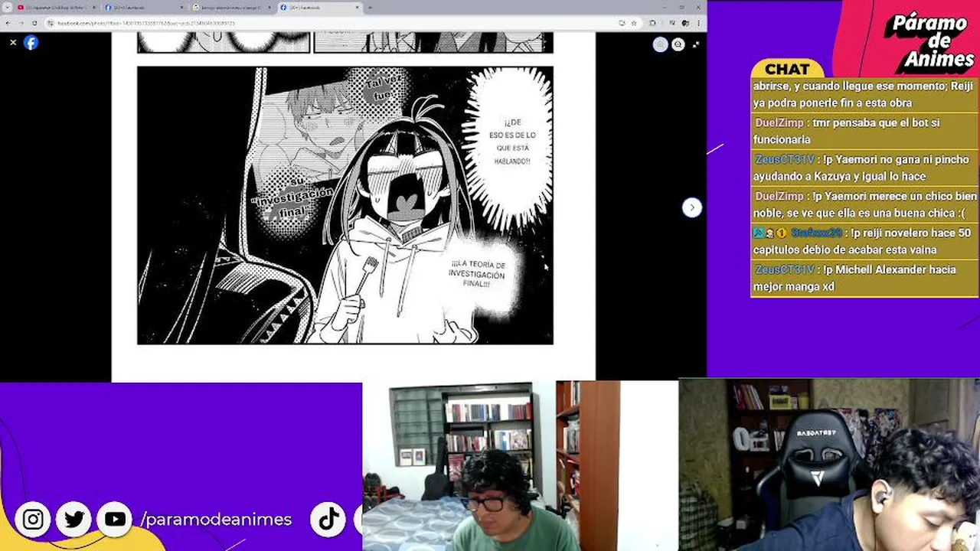Expand the tab search dropdown arrow

tap(8, 7)
